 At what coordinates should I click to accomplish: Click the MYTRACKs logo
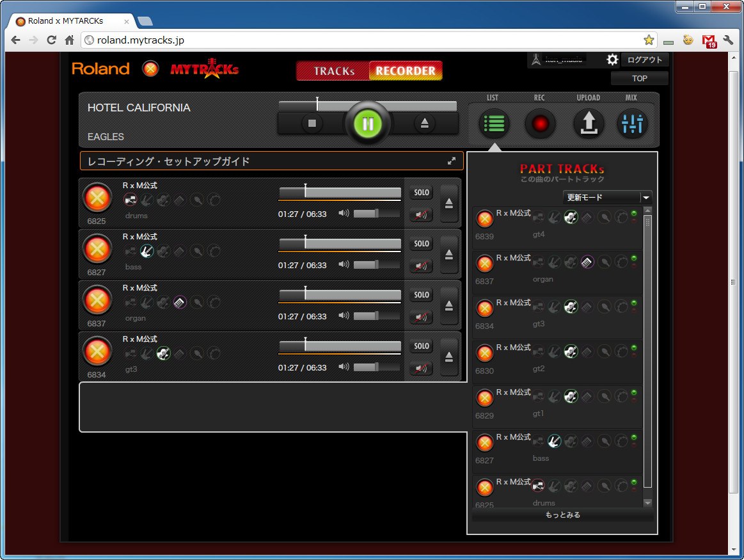pos(205,69)
